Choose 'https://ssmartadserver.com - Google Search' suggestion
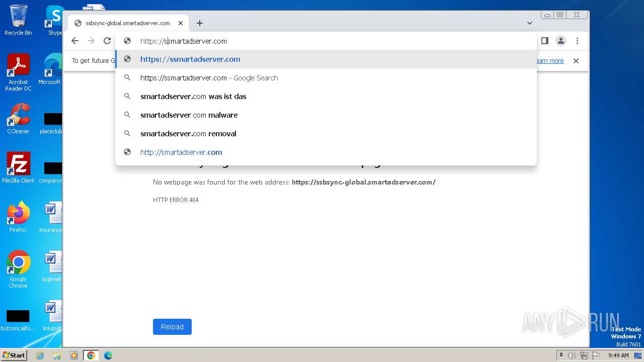Viewport: 644px width, 362px height. (x=326, y=78)
